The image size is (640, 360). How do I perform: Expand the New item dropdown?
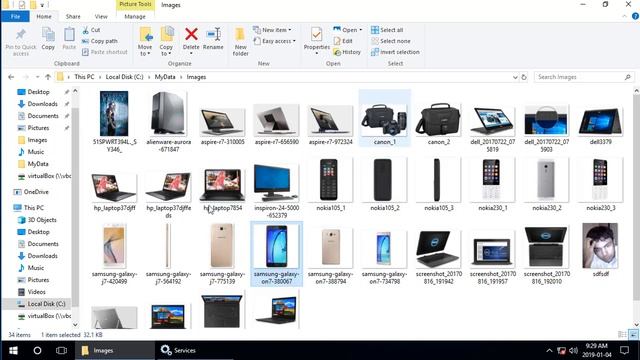point(272,30)
